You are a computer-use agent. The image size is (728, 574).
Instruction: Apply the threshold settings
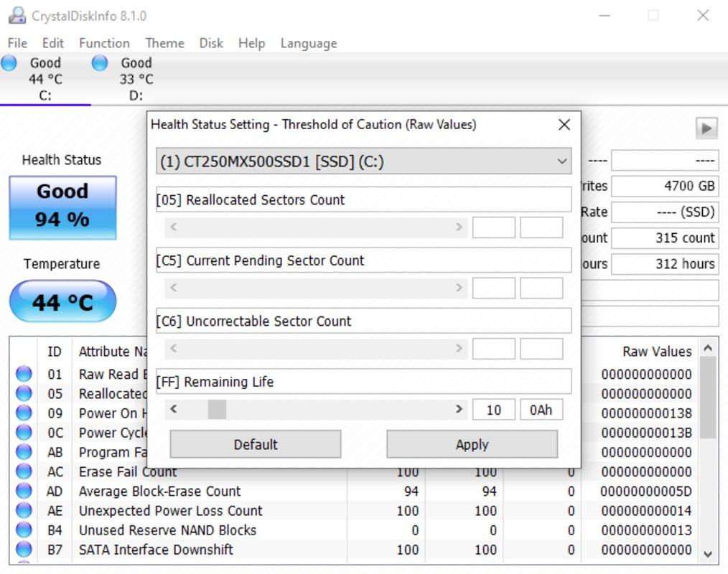471,443
